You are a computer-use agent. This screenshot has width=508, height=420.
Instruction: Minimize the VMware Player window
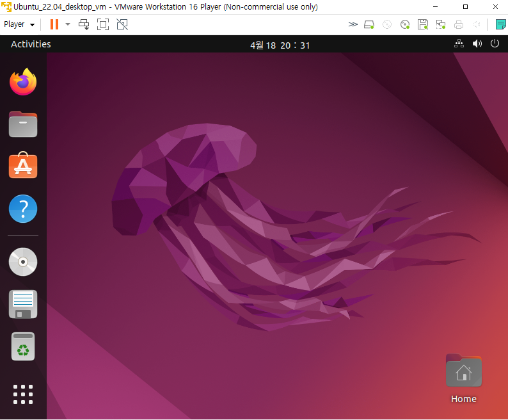pos(436,7)
